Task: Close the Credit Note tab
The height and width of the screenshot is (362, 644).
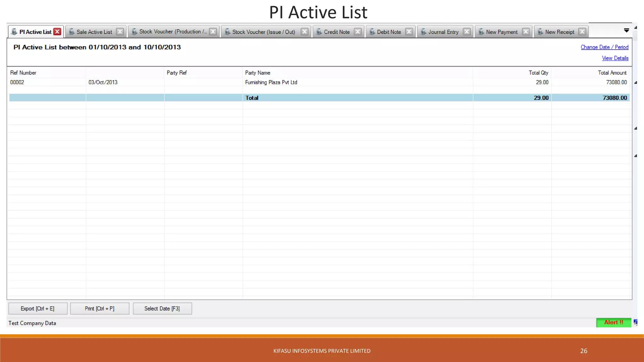Action: point(358,32)
